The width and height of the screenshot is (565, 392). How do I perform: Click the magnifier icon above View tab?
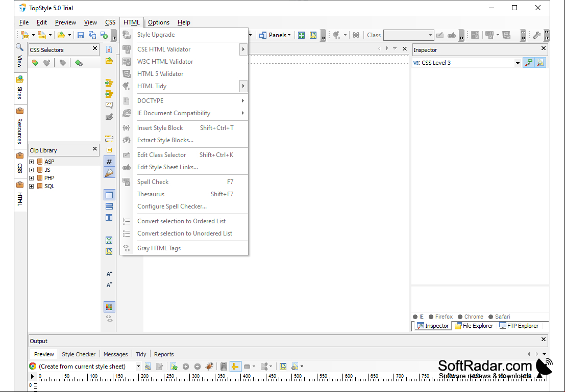[x=19, y=47]
